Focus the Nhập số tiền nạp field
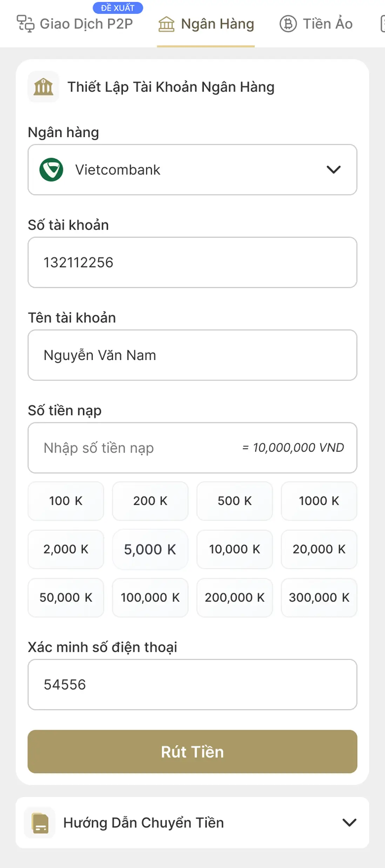Screen dimensions: 385x868 [192, 448]
